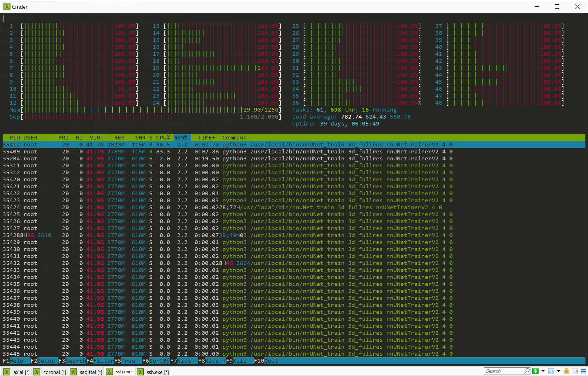Image resolution: width=588 pixels, height=376 pixels.
Task: Switch to the sagittal tab
Action: point(90,372)
